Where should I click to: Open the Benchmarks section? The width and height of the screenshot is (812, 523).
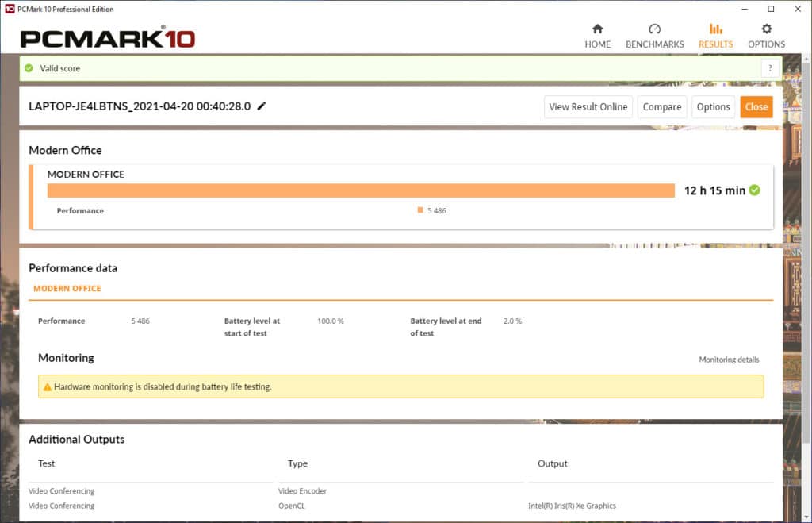click(654, 37)
